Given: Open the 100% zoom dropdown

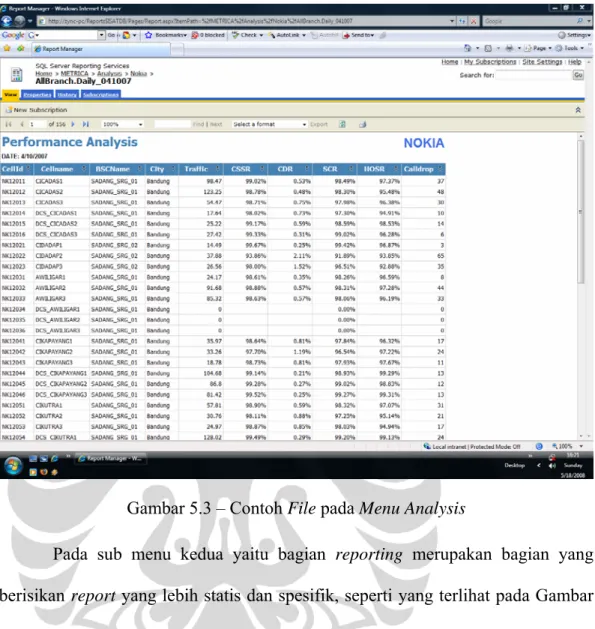Looking at the screenshot, I should [x=122, y=124].
